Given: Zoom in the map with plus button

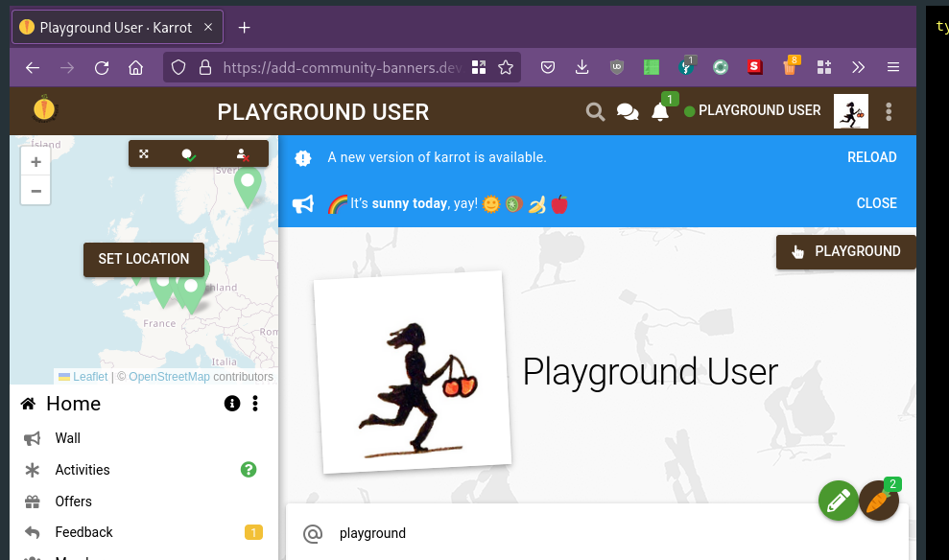Looking at the screenshot, I should point(36,161).
